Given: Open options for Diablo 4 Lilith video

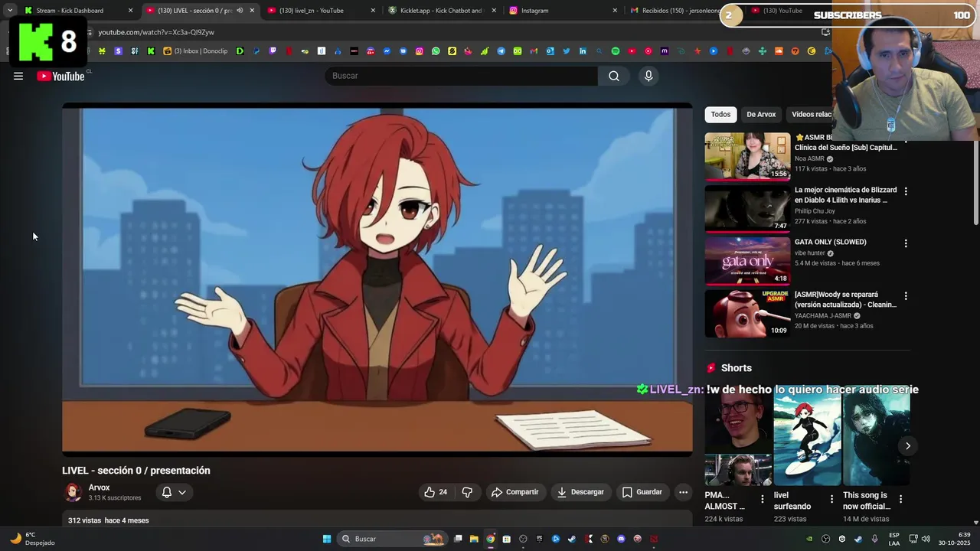Looking at the screenshot, I should [906, 191].
